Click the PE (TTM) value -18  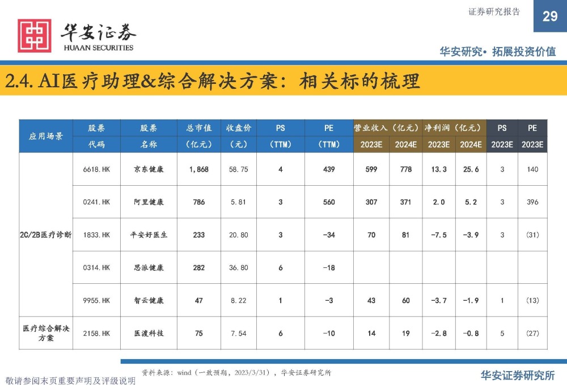[329, 268]
